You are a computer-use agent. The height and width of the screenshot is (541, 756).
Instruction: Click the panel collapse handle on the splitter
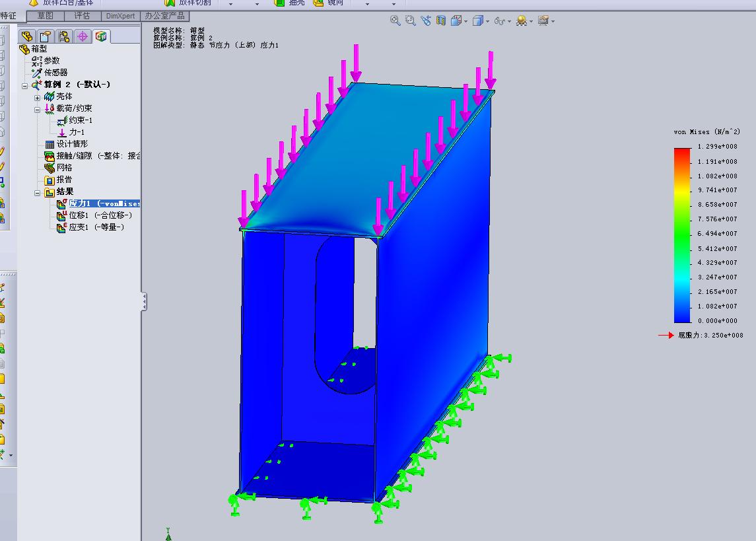pos(144,301)
